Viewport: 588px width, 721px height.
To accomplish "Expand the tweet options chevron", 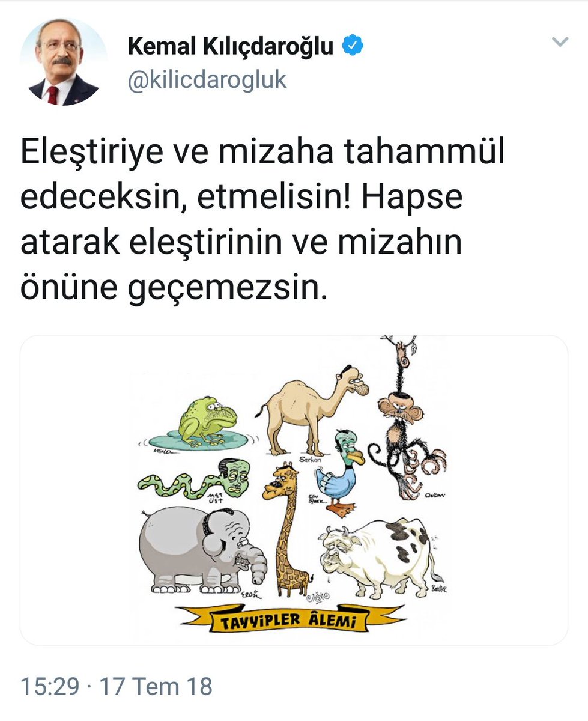I will tap(560, 41).
